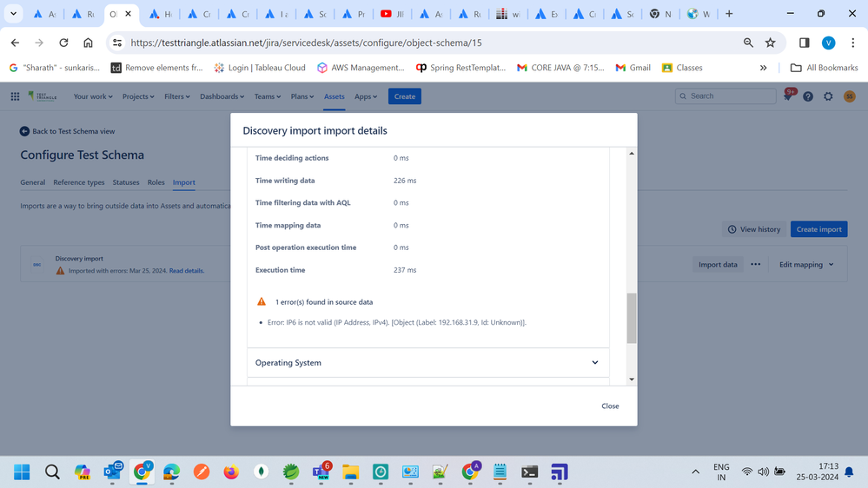The image size is (868, 488).
Task: Open the Dashboards dropdown menu
Action: (222, 96)
